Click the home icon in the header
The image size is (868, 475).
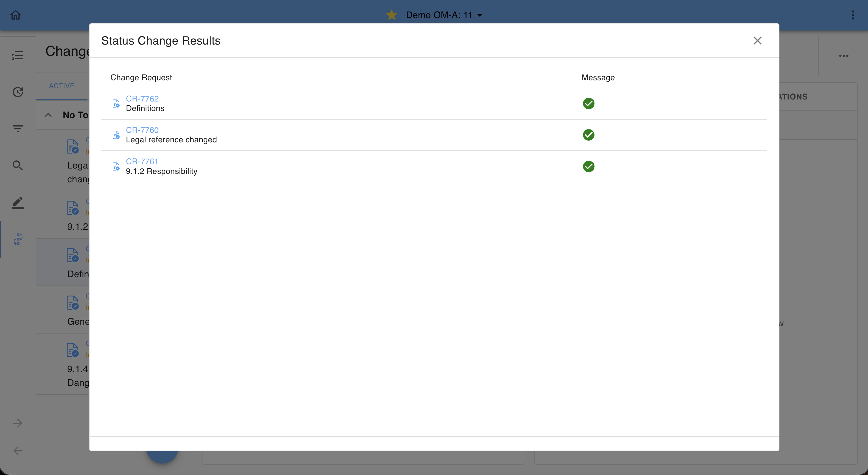(16, 15)
